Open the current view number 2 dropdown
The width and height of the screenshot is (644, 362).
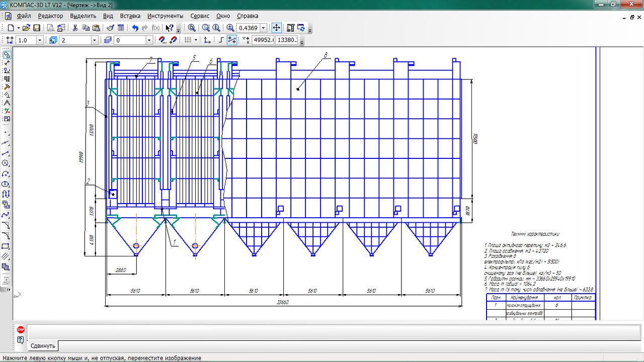pos(94,40)
